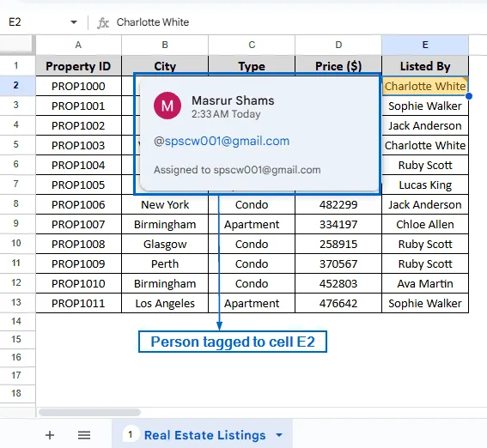Select row 18 header
Screen dimensions: 487x448
(x=16, y=393)
